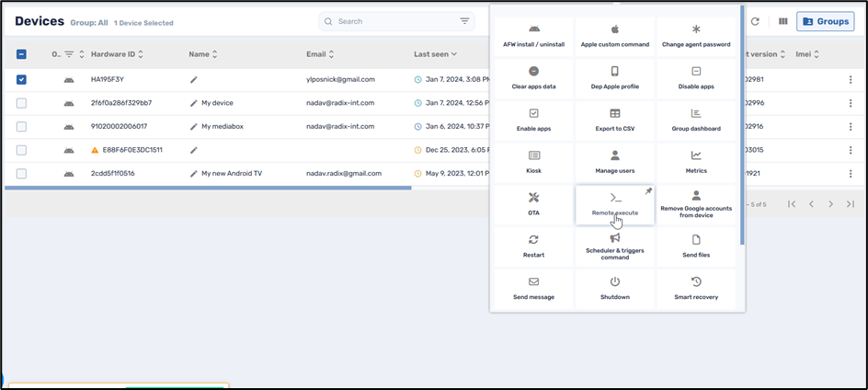Screen dimensions: 868x390
Task: Select the Kiosk mode tile
Action: 533,155
